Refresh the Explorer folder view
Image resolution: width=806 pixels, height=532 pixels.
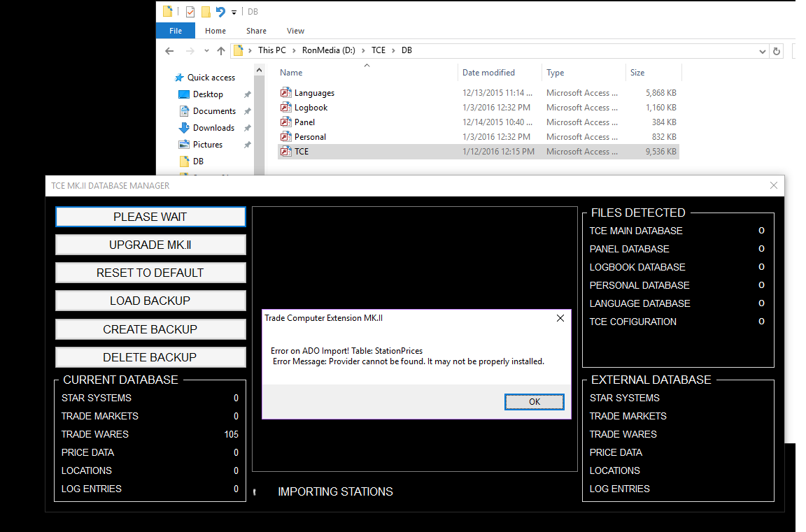(x=776, y=51)
